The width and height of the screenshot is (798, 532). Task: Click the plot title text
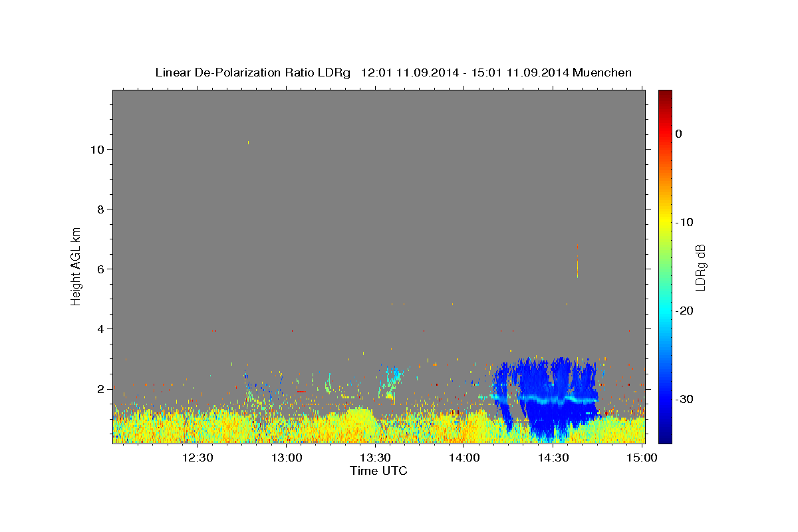click(393, 72)
